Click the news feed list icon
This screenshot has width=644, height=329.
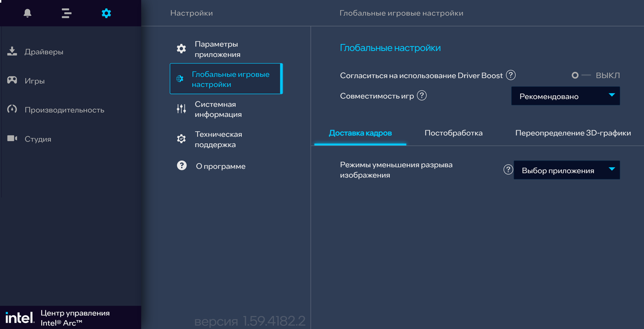pyautogui.click(x=67, y=13)
